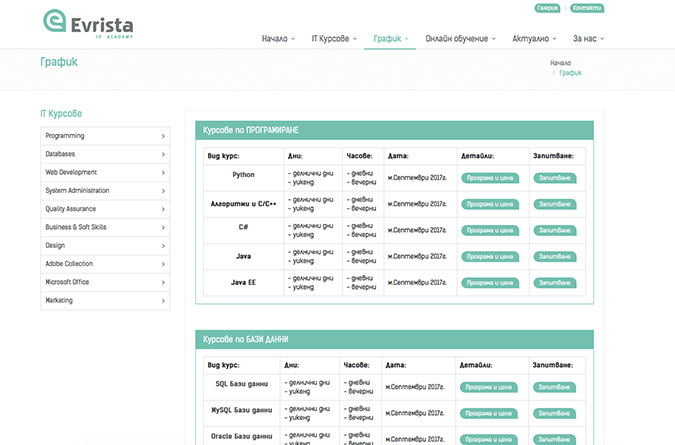Open the Галерия link at top
Viewport: 675px width, 445px height.
(547, 8)
